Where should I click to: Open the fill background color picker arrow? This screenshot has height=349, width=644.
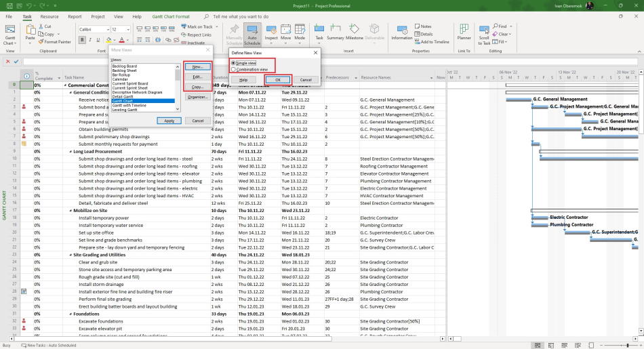point(115,40)
